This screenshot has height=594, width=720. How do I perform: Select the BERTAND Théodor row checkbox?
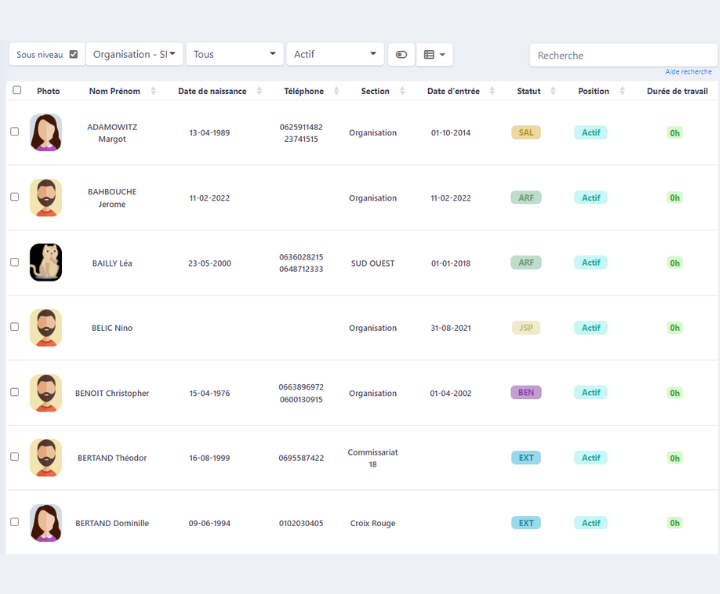click(x=15, y=457)
